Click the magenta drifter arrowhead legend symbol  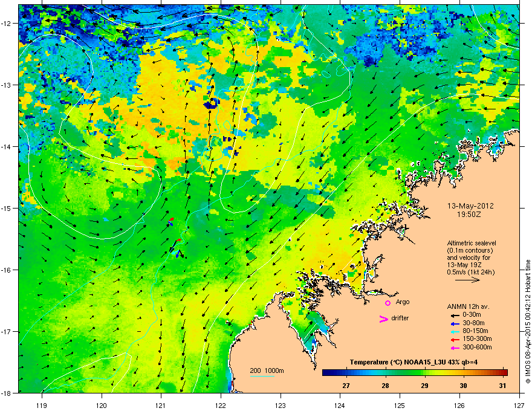[x=383, y=319]
